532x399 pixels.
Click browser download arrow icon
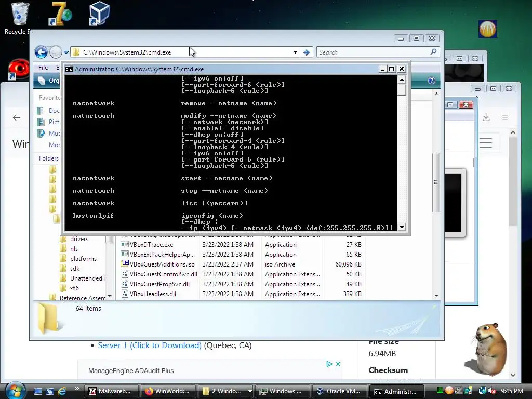486,117
